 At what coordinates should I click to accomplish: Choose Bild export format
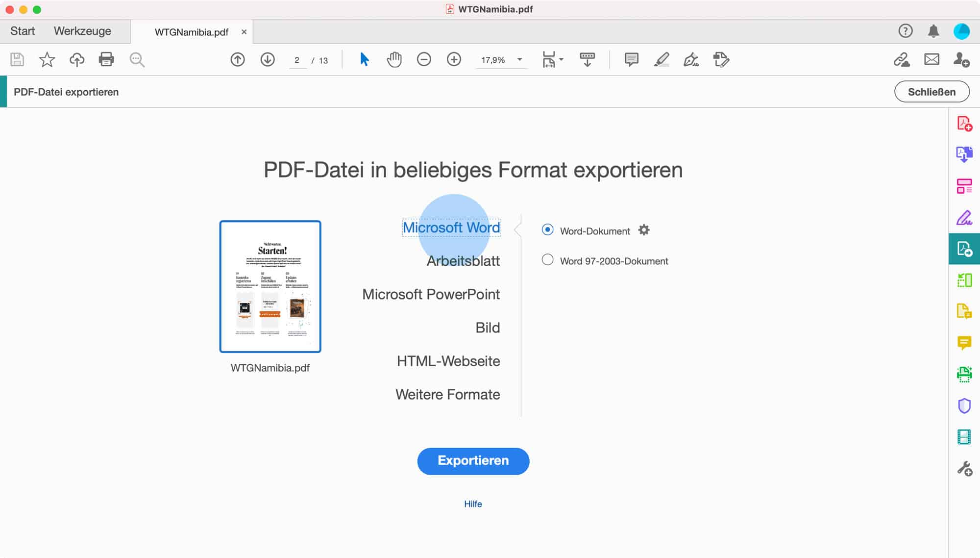coord(488,328)
